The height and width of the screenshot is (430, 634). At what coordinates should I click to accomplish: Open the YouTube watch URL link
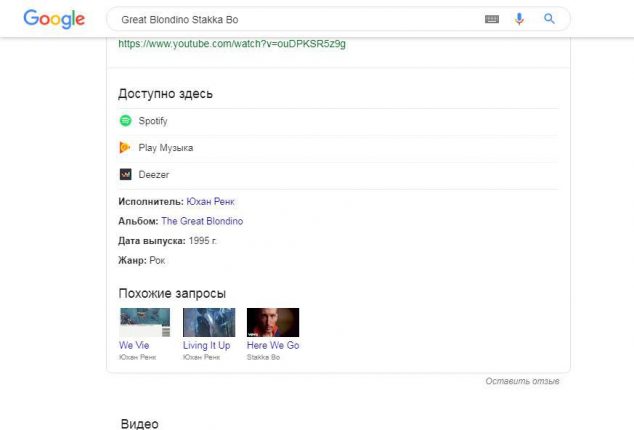tap(232, 44)
